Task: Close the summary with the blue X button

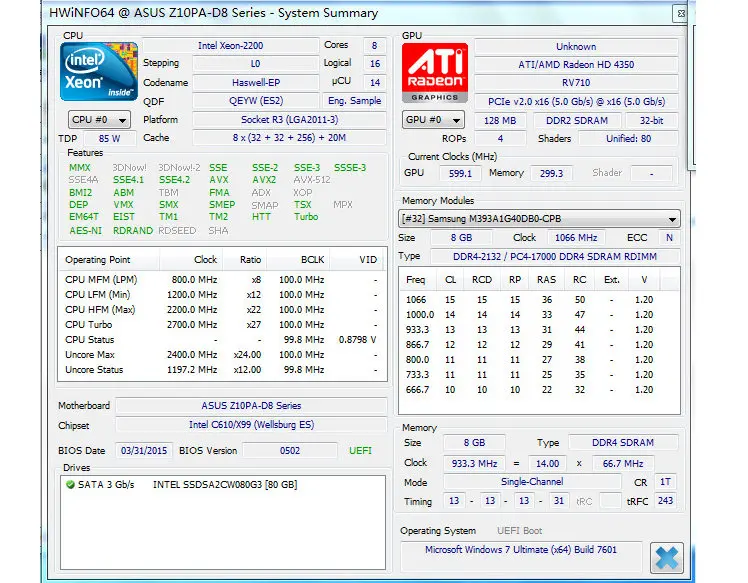Action: [x=666, y=557]
